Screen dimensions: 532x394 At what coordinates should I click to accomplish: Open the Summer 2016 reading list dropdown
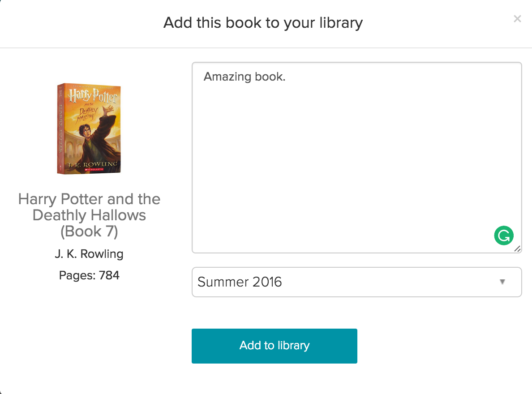click(356, 282)
